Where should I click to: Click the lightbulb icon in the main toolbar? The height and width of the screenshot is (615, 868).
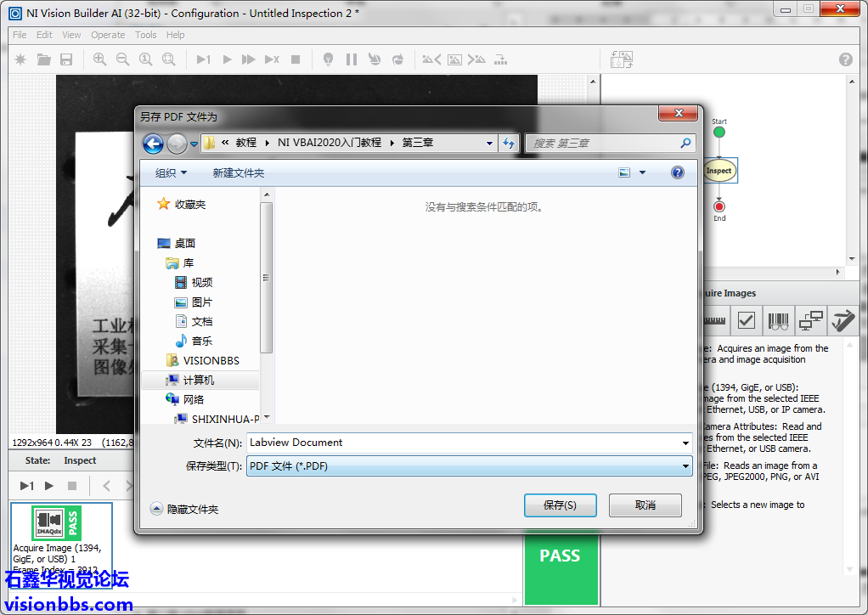(x=328, y=59)
